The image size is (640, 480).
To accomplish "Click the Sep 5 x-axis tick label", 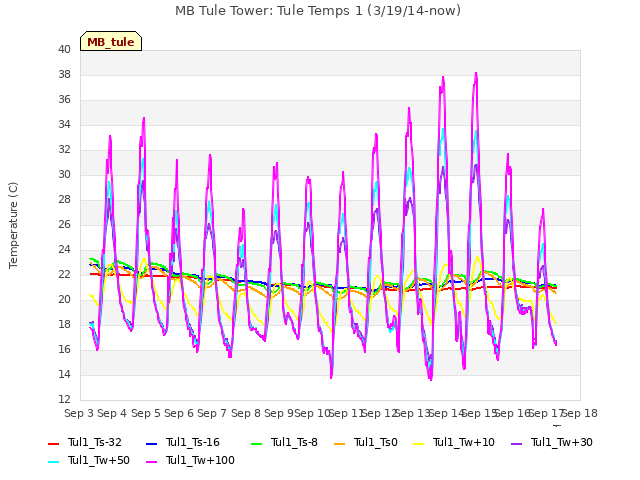I will point(146,413).
